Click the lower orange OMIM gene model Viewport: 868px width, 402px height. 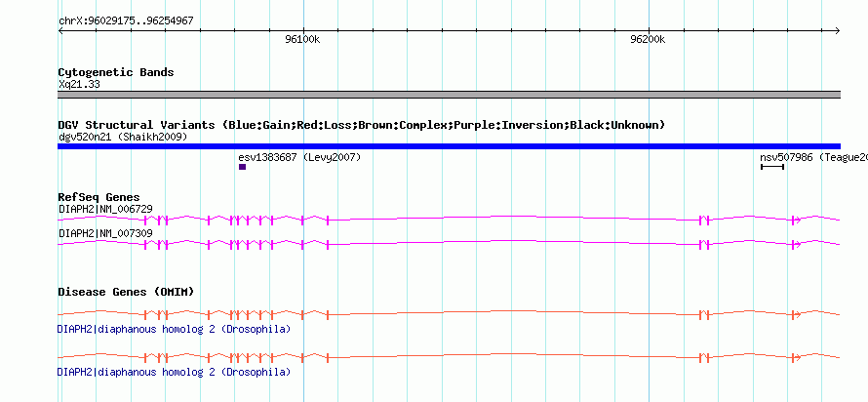449,357
